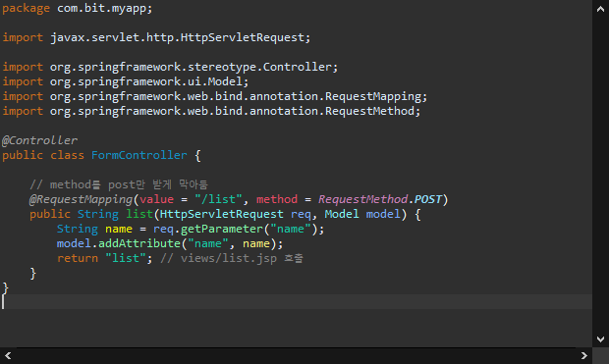This screenshot has height=364, width=609.
Task: Click model.addAttribute call
Action: 170,243
